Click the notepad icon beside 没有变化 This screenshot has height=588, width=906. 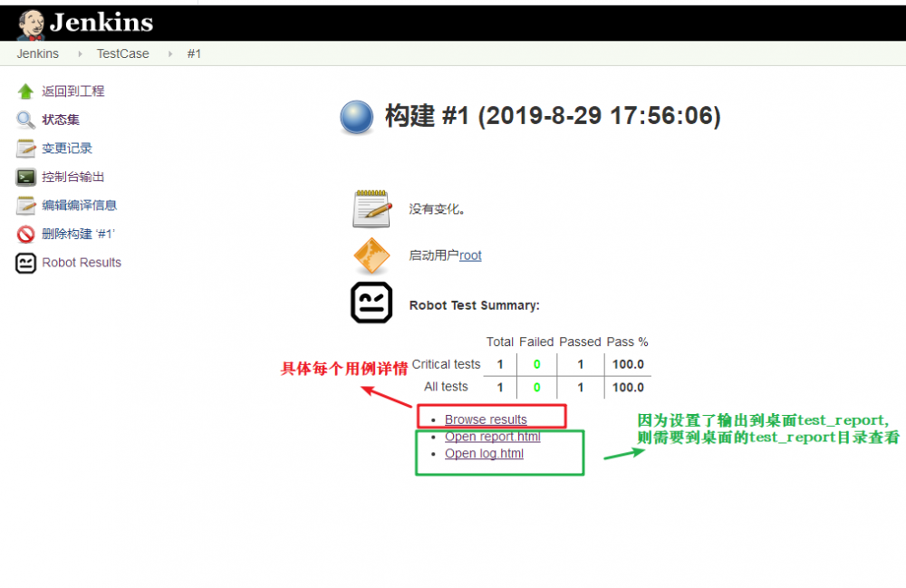371,207
